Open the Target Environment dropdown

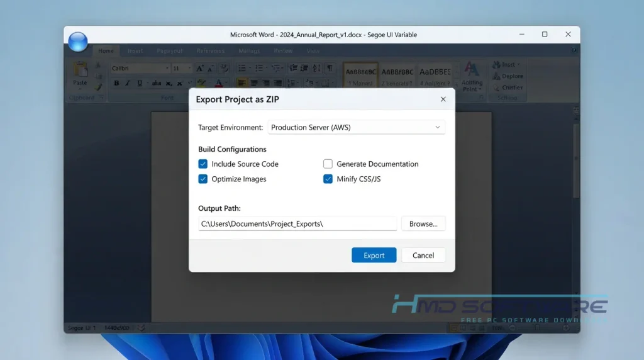[356, 127]
